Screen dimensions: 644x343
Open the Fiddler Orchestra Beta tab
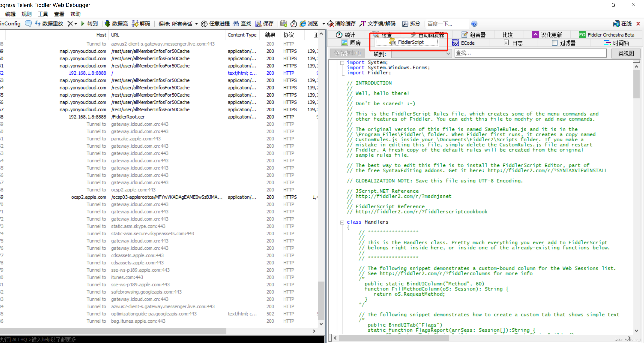tap(606, 35)
